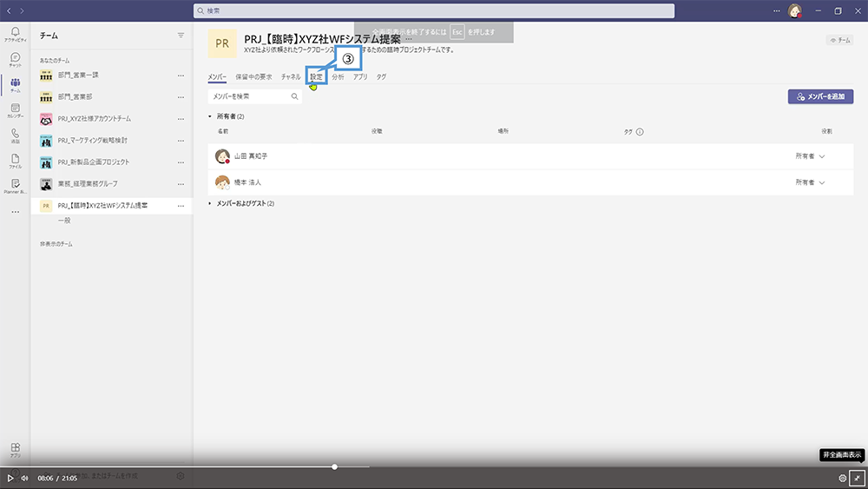Expand メンバーおよびゲスト (2) section
This screenshot has width=868, height=489.
(x=210, y=203)
